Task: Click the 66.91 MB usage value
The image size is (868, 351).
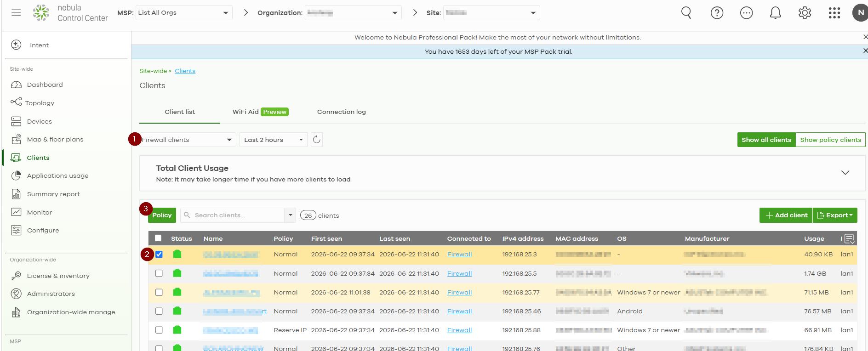Action: pyautogui.click(x=818, y=330)
